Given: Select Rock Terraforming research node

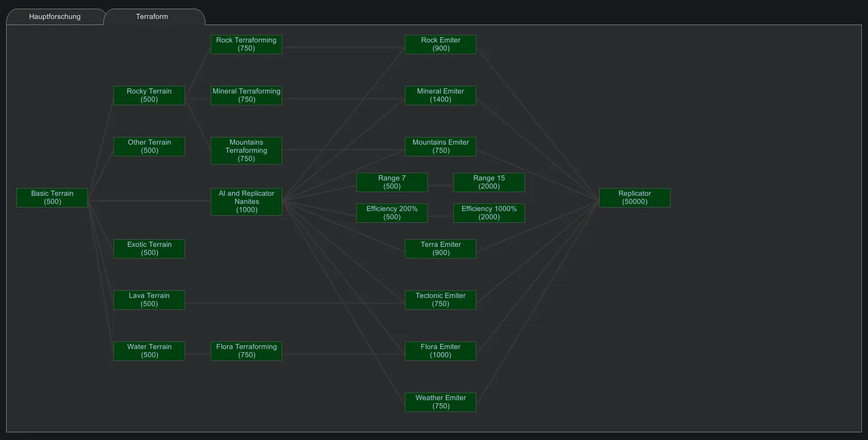Looking at the screenshot, I should (246, 44).
